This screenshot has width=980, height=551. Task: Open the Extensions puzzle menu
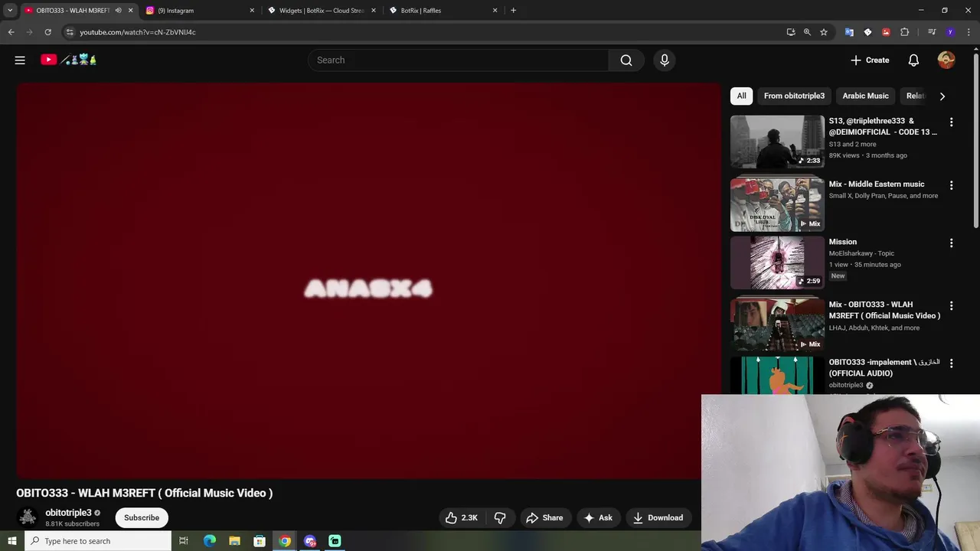point(904,32)
